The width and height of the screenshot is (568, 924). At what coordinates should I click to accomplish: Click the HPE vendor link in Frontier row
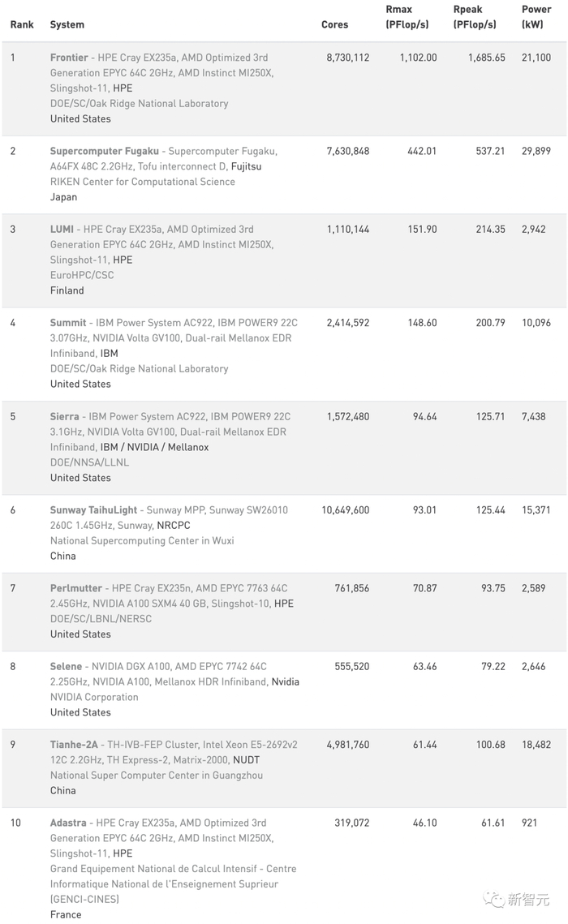point(123,88)
